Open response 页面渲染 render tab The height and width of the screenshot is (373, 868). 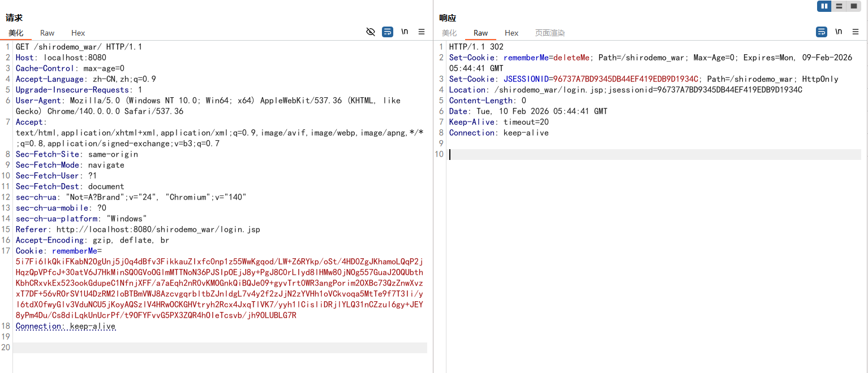click(550, 33)
